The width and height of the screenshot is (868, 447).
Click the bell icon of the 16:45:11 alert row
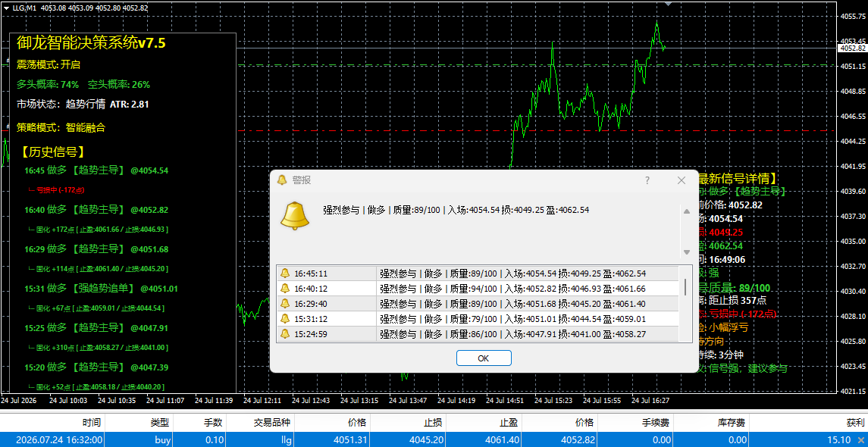point(285,274)
